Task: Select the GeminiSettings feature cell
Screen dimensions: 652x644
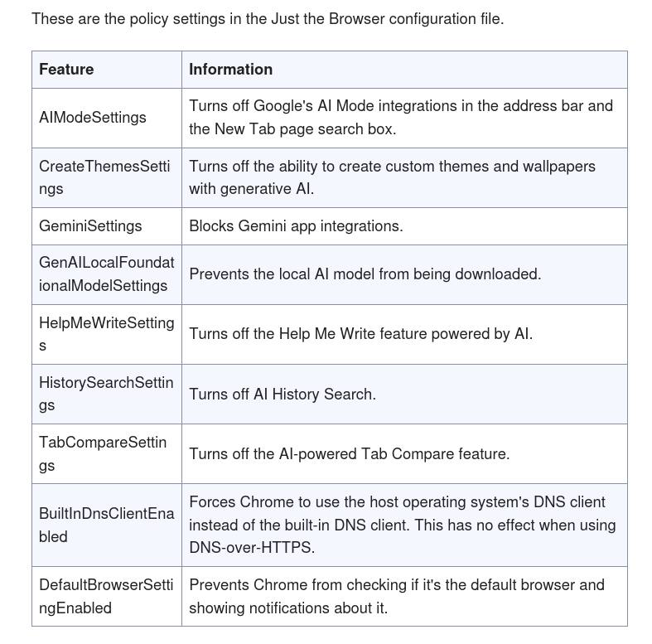Action: [90, 226]
